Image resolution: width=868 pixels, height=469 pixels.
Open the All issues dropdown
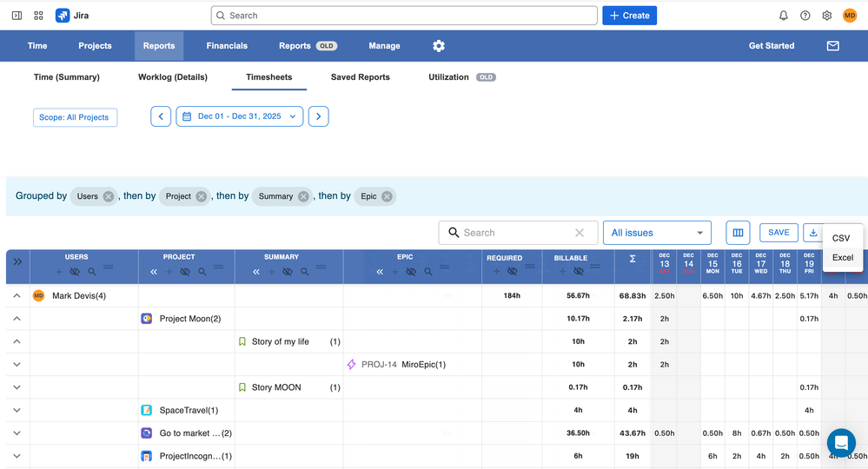click(x=657, y=233)
